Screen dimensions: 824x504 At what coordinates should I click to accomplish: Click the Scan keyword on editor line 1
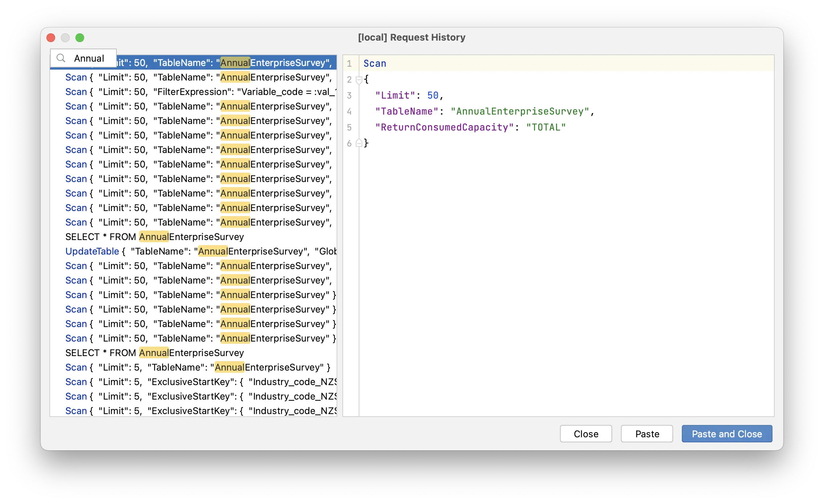375,63
